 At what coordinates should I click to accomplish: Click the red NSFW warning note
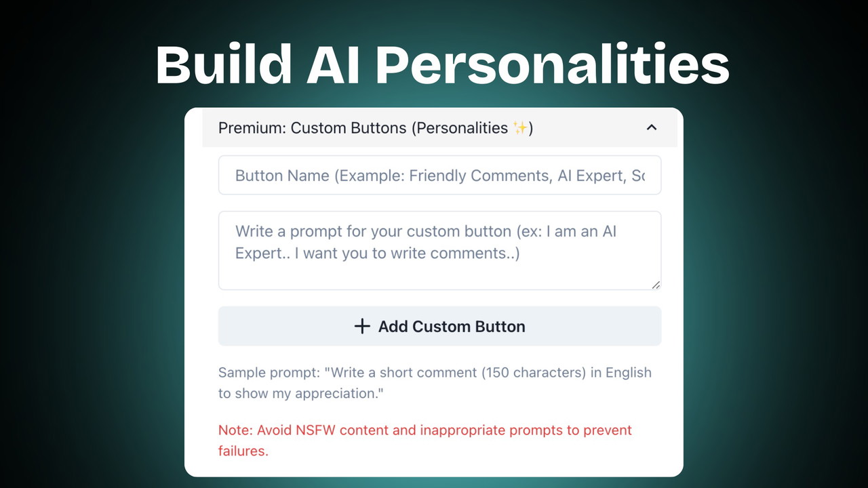point(424,440)
